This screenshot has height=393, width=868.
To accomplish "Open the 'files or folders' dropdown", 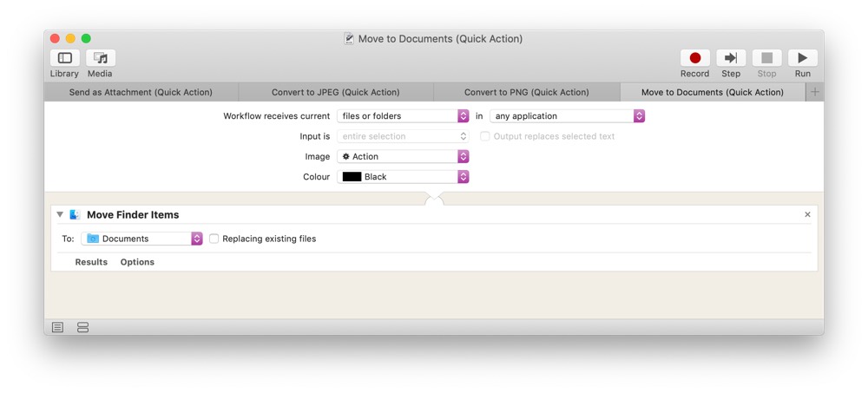I will 403,116.
